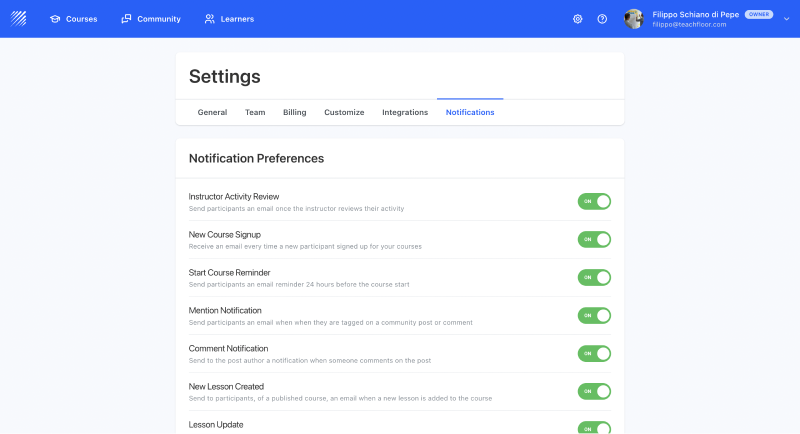
Task: Switch off Mention Notification toggle
Action: point(594,316)
